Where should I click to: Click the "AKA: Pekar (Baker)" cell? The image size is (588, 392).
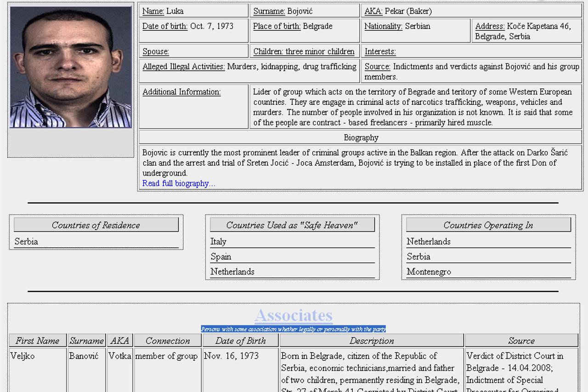471,11
